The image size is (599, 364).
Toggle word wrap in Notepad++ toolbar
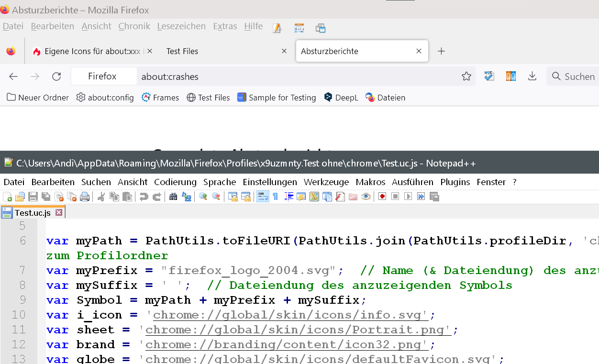pyautogui.click(x=263, y=197)
